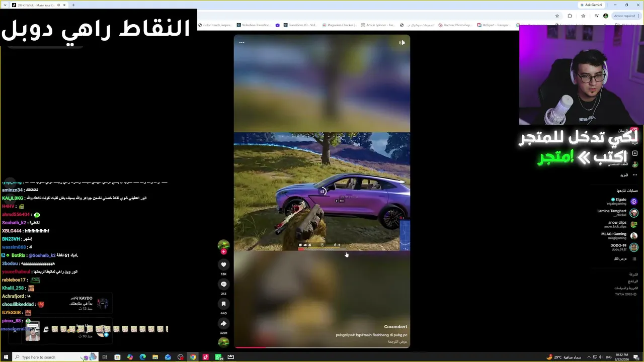Image resolution: width=644 pixels, height=362 pixels.
Task: Switch to the TikTok browser tab
Action: (38, 5)
